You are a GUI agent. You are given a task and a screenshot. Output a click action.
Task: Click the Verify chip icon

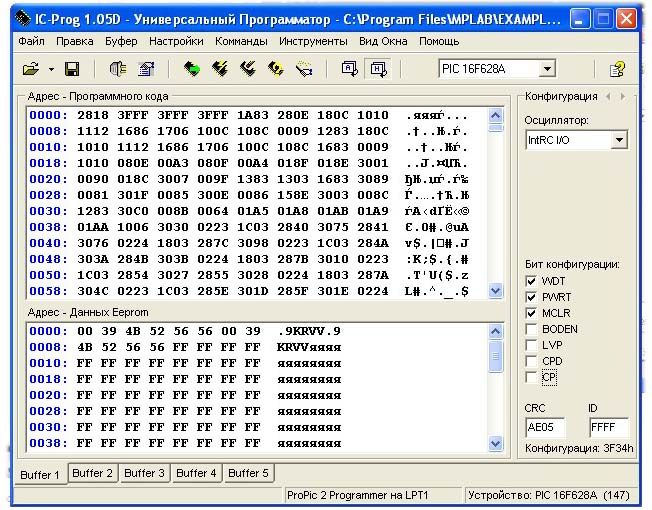275,69
